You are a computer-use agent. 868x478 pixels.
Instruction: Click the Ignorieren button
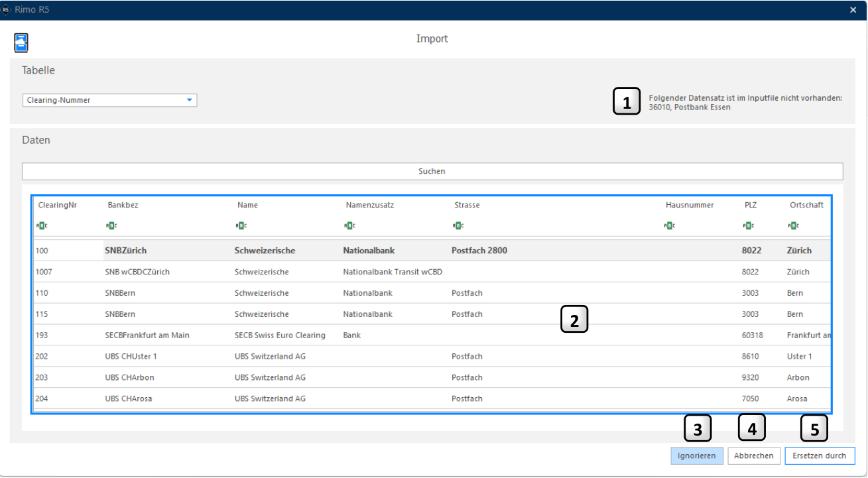(696, 455)
